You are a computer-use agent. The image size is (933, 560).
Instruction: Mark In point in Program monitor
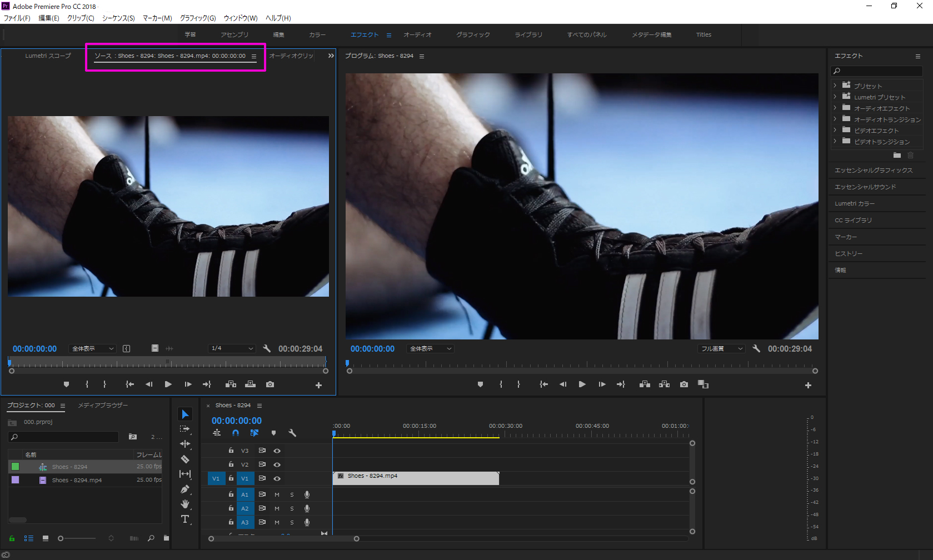coord(501,384)
